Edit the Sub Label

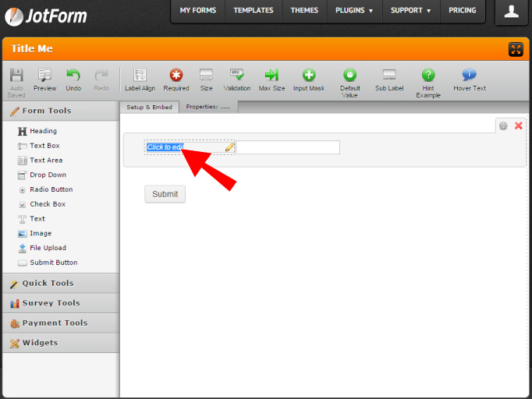(389, 80)
